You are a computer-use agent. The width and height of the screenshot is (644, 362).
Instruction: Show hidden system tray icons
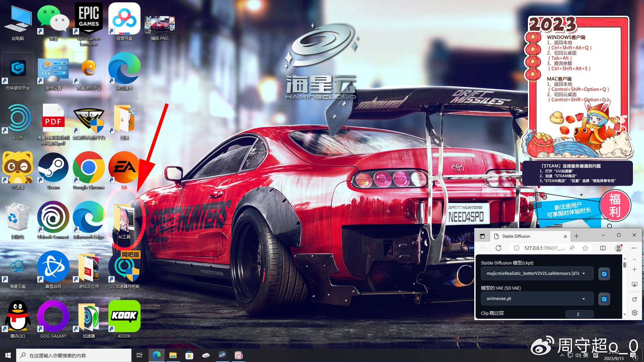click(562, 355)
